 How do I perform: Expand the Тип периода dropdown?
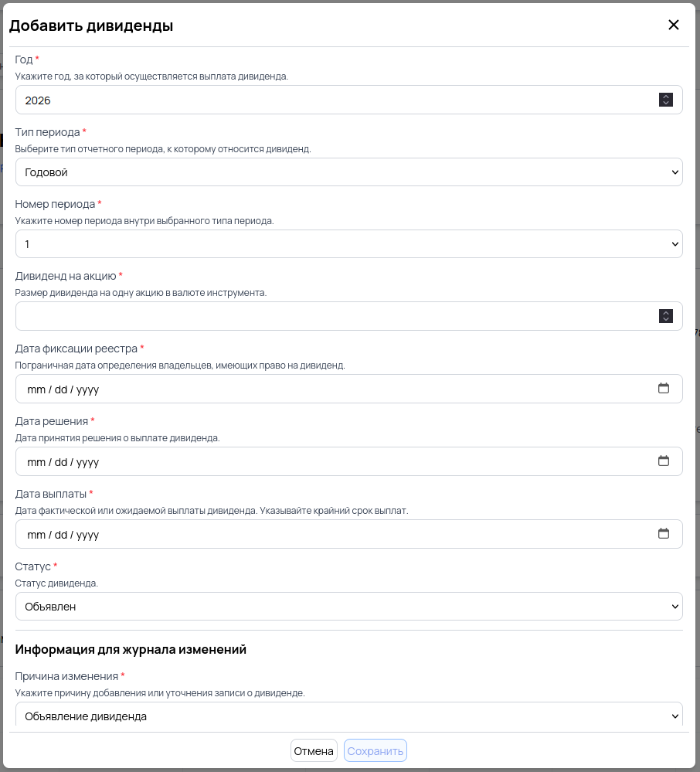coord(348,172)
